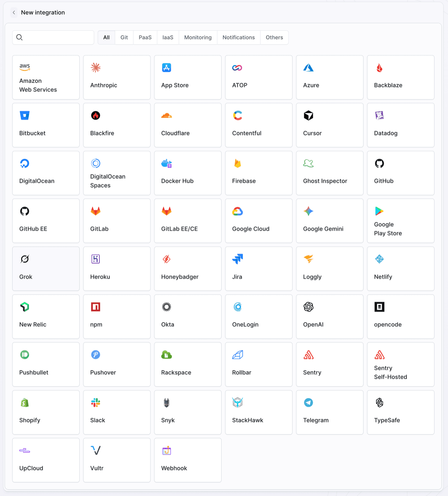Select the Pushover integration card
Image resolution: width=448 pixels, height=496 pixels.
(117, 364)
